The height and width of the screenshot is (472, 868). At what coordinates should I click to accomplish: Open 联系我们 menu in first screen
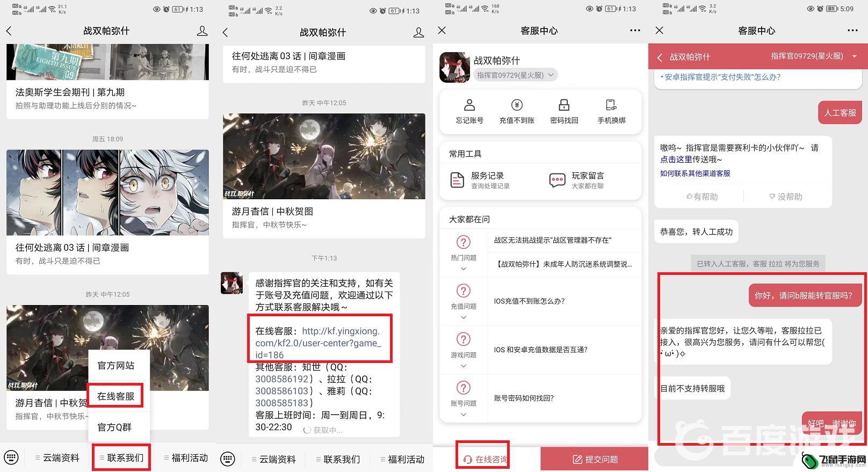[x=121, y=458]
